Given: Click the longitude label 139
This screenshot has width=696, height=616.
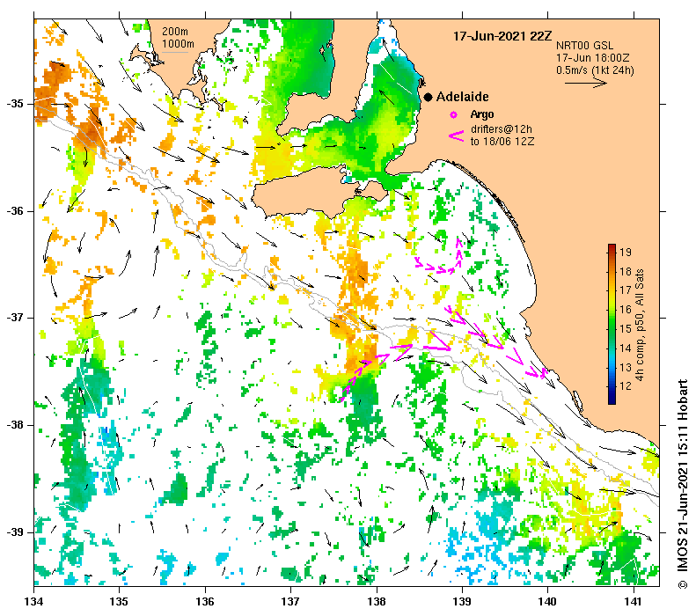Looking at the screenshot, I should [x=462, y=601].
